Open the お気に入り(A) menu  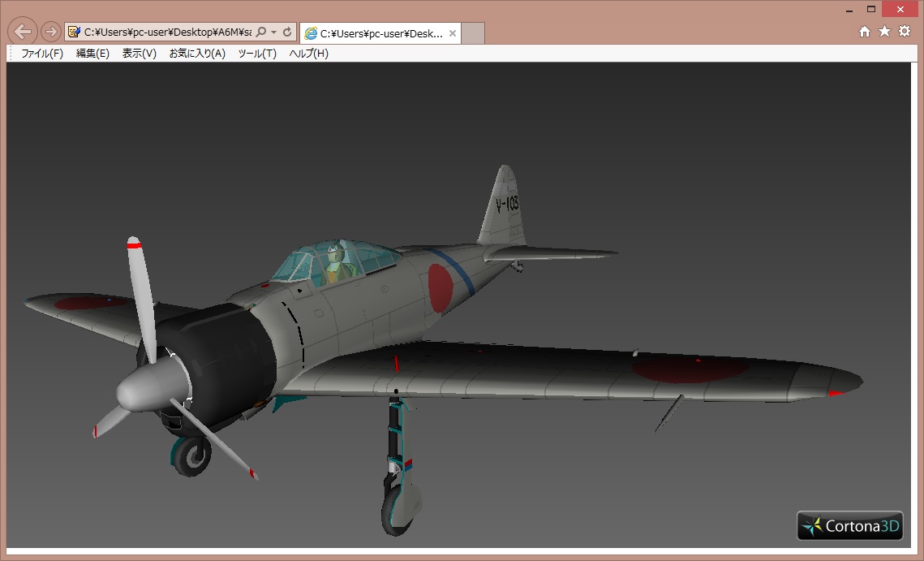[197, 54]
